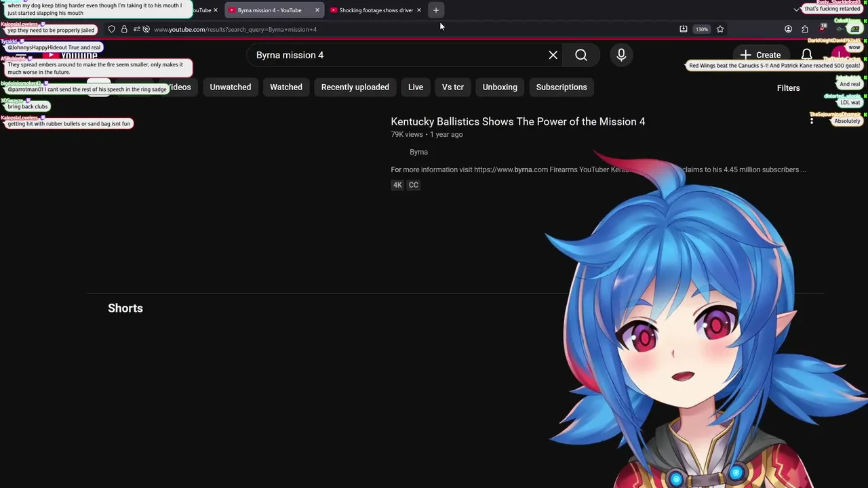The image size is (868, 488).
Task: Select the Unboxing filter chip
Action: (500, 87)
